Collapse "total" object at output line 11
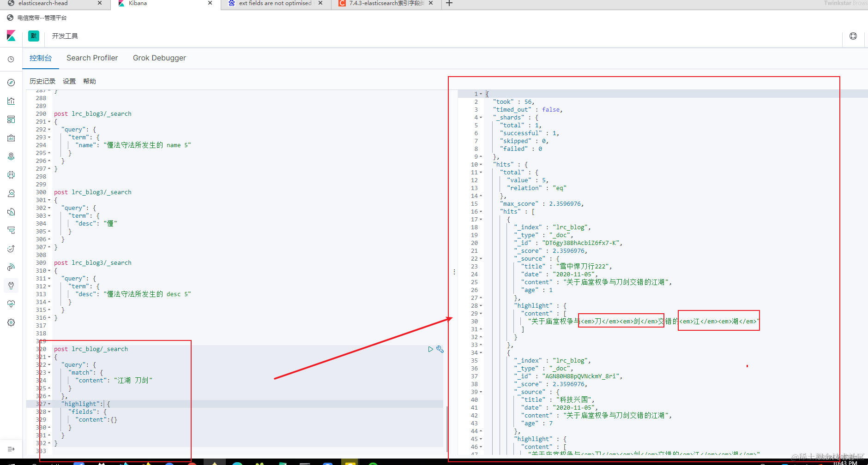The image size is (868, 465). point(481,173)
